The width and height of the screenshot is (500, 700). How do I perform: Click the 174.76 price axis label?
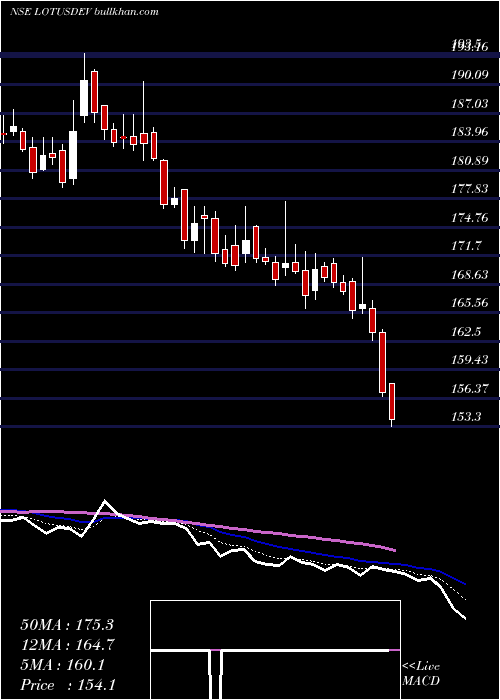(x=469, y=218)
